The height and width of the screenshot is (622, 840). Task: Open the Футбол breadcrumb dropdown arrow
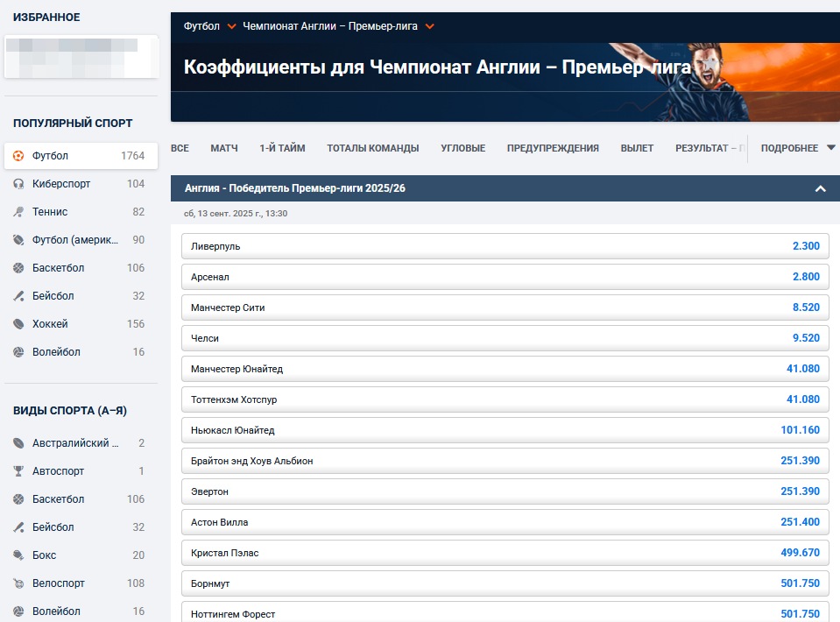pos(232,26)
